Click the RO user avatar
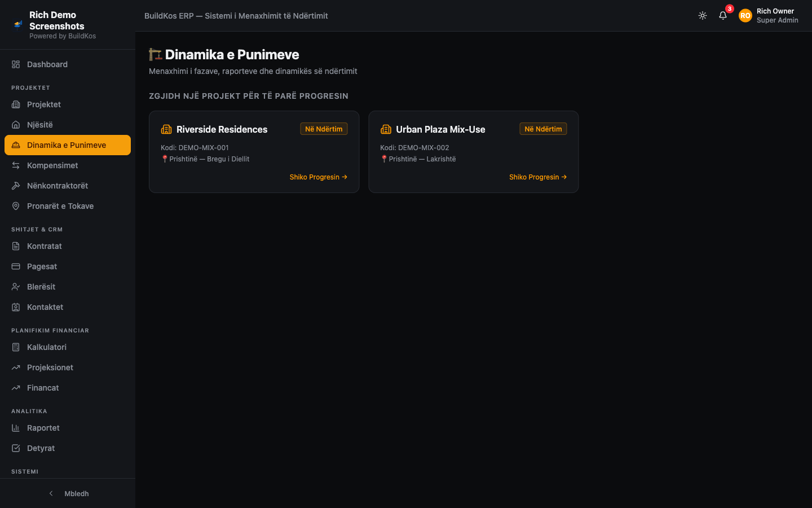 point(745,16)
